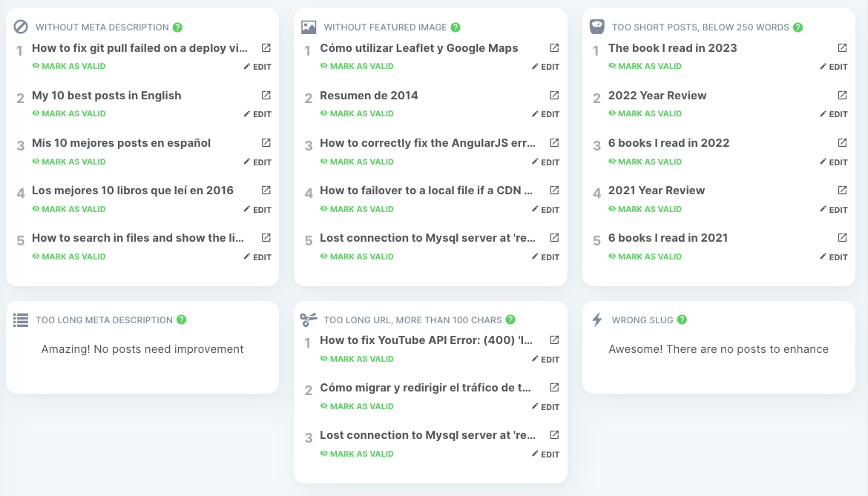868x496 pixels.
Task: Click the list icon on Too Long Meta Description card
Action: pos(19,320)
